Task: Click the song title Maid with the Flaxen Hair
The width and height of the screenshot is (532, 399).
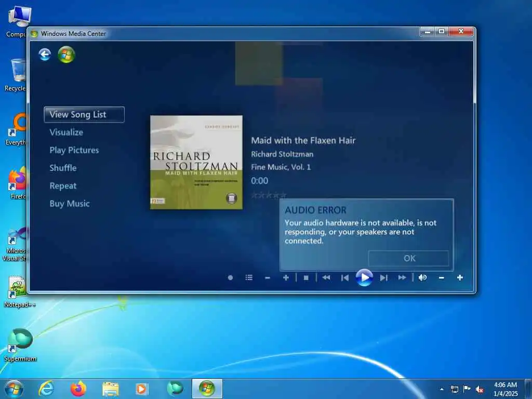Action: (x=303, y=140)
